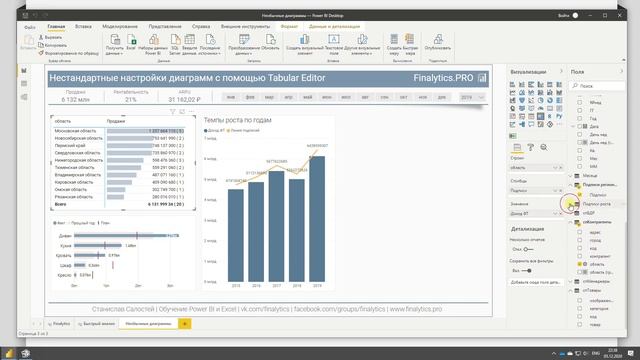The width and height of the screenshot is (640, 360).
Task: Collapse the Visualizations pane chevron
Action: [561, 71]
